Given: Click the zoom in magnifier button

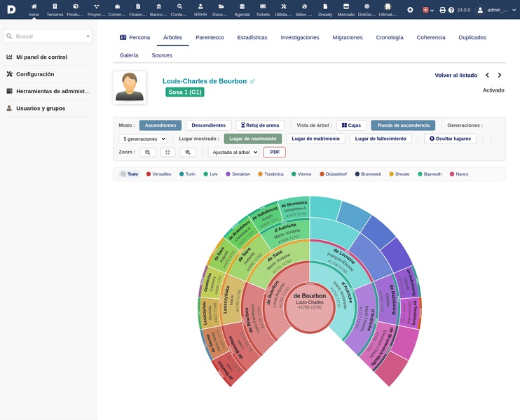Looking at the screenshot, I should (188, 152).
